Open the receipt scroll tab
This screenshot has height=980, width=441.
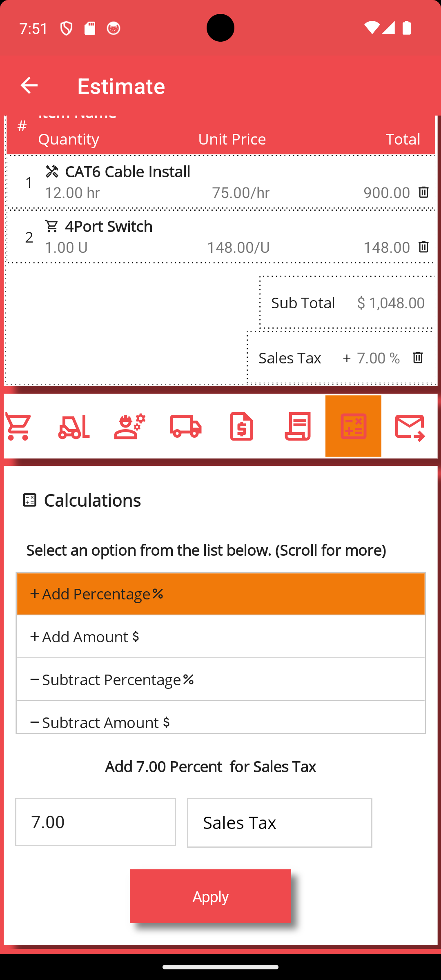298,426
